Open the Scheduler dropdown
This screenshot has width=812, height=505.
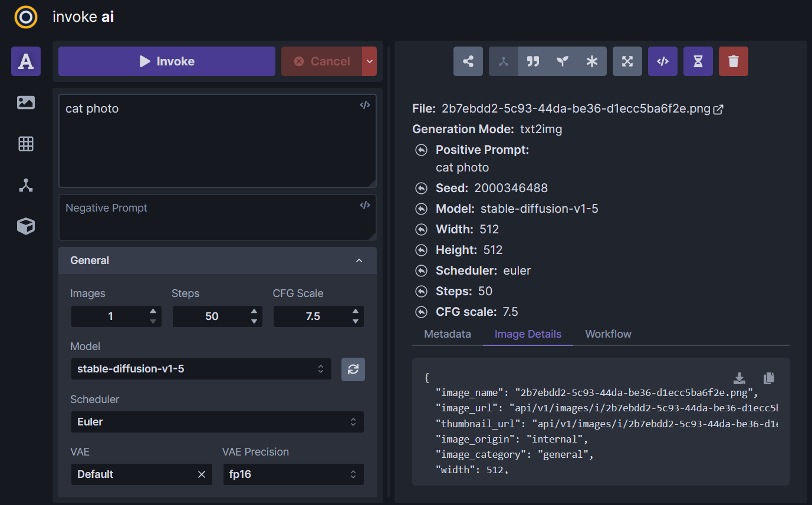pos(217,422)
